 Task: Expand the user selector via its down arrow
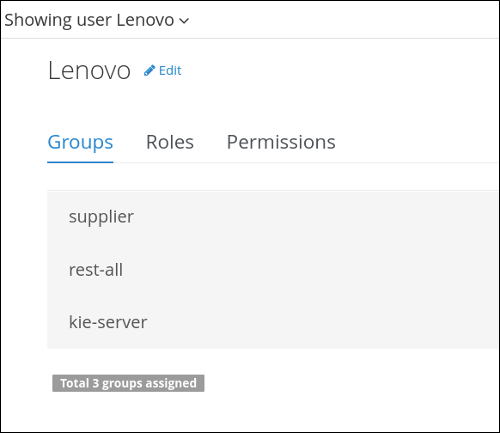click(x=184, y=21)
